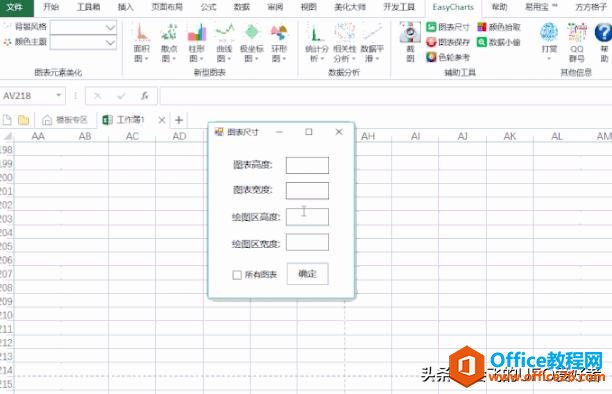The image size is (612, 394).
Task: Open the 面积图 area chart menu
Action: (141, 43)
